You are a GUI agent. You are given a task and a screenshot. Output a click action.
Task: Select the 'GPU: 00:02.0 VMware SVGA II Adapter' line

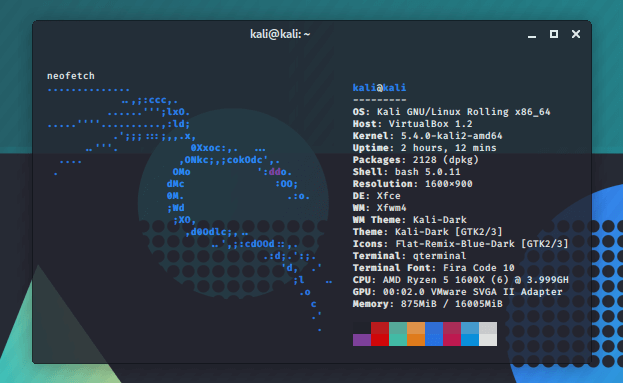click(457, 292)
